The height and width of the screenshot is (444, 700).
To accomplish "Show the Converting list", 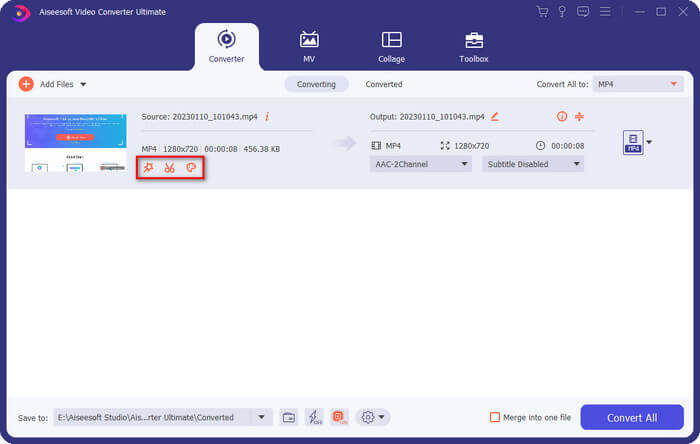I will (316, 84).
